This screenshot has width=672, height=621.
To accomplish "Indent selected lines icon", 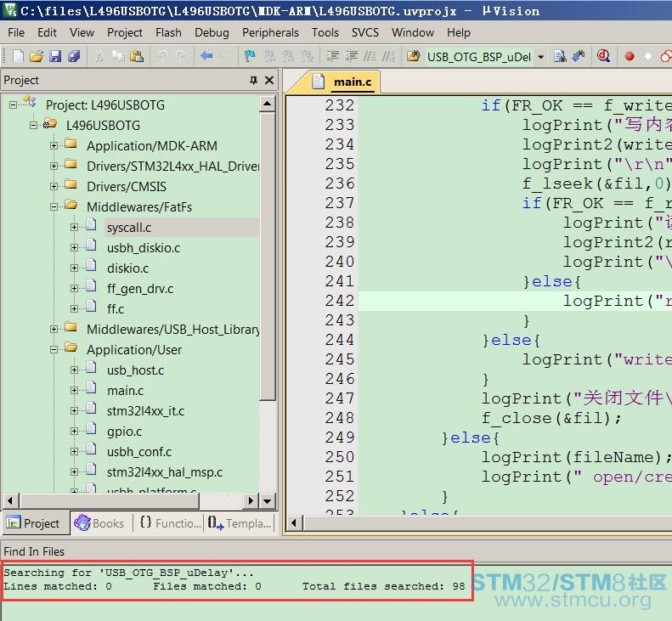I will (332, 56).
